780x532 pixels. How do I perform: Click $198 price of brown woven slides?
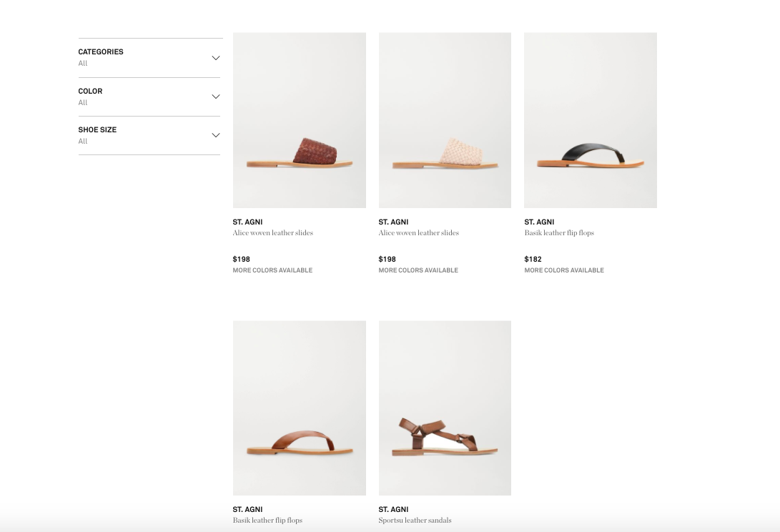tap(241, 259)
